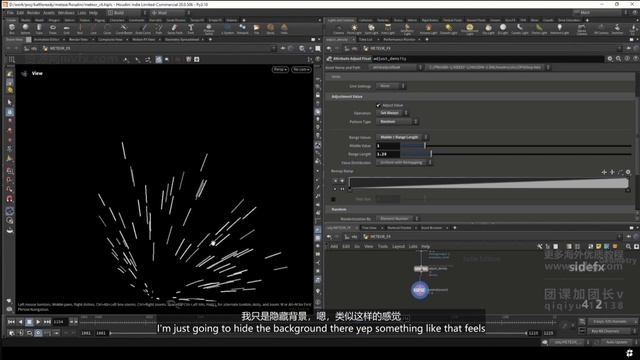Select the Spray Paint shelf tool
Image resolution: width=640 pixels, height=360 pixels.
(175, 29)
